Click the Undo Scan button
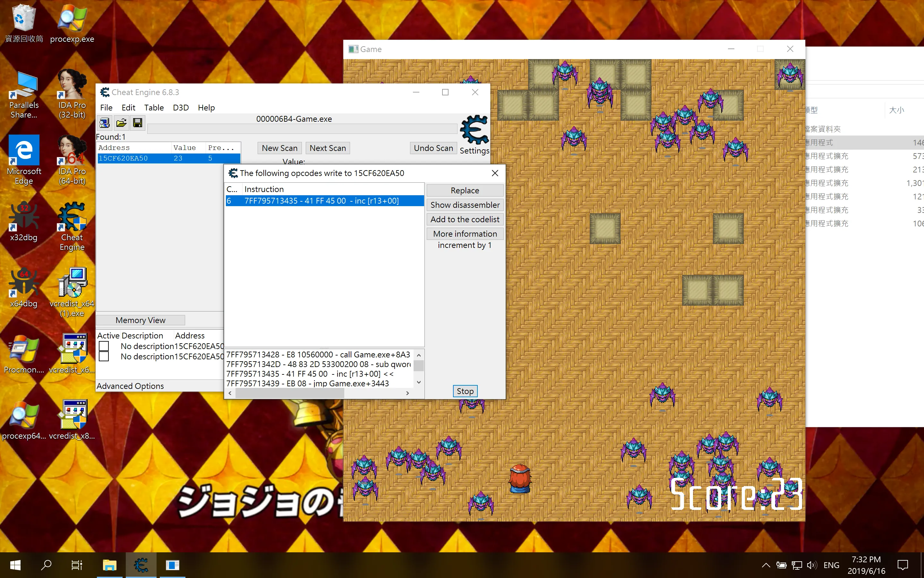The height and width of the screenshot is (578, 924). click(x=433, y=148)
